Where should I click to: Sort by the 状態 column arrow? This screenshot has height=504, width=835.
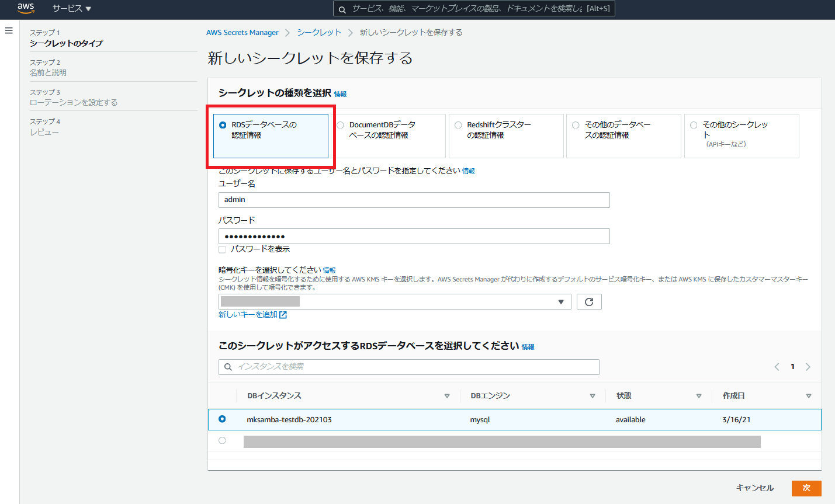[699, 396]
